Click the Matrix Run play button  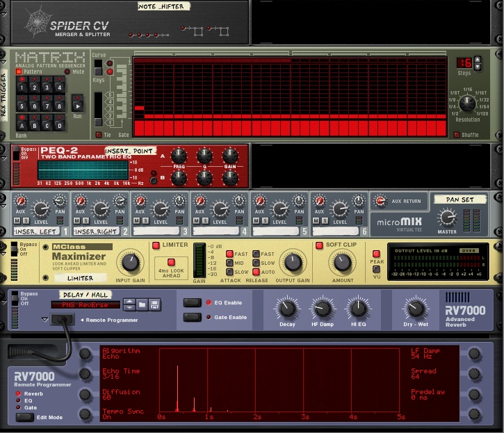coord(77,103)
